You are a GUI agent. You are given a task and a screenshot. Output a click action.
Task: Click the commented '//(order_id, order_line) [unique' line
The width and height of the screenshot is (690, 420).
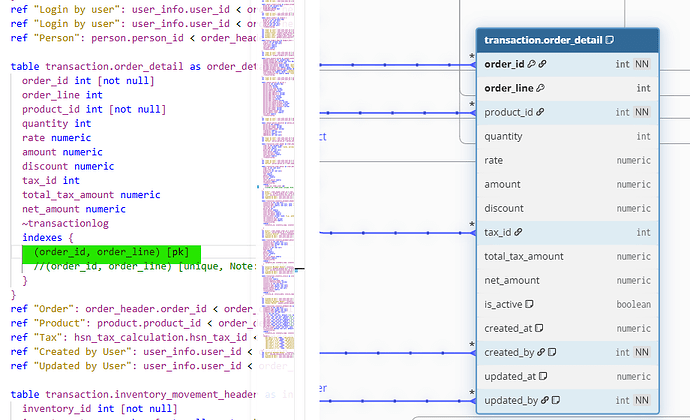click(x=144, y=266)
